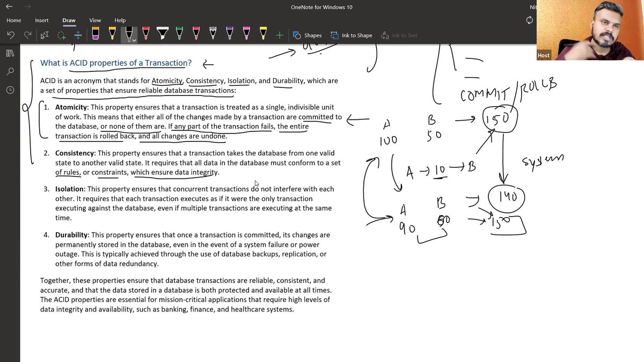Click the bold 'Isolation' heading in item 3

[70, 189]
